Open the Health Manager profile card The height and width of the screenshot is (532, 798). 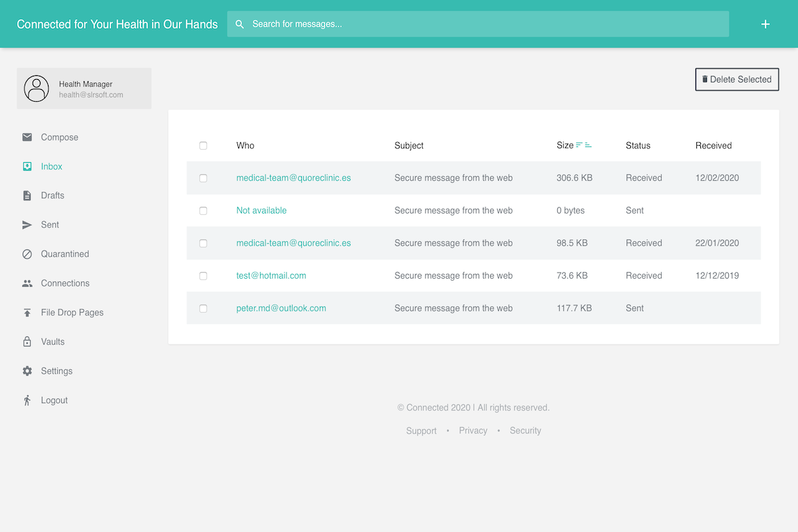click(x=84, y=88)
